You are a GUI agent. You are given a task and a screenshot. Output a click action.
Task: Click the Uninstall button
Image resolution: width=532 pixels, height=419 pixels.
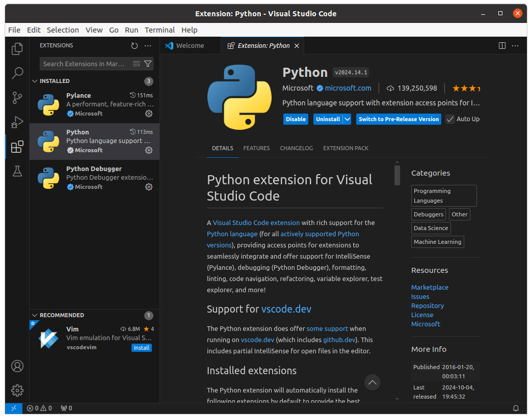tap(328, 119)
